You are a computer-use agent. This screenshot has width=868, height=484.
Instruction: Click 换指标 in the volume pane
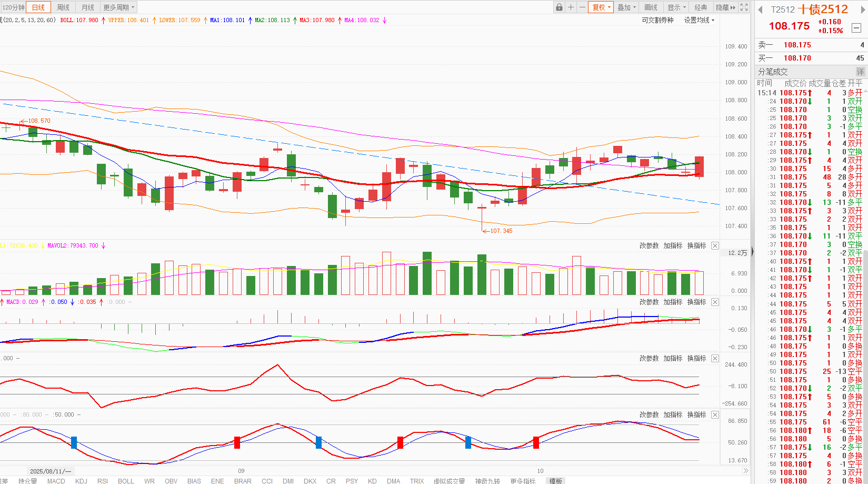click(696, 246)
